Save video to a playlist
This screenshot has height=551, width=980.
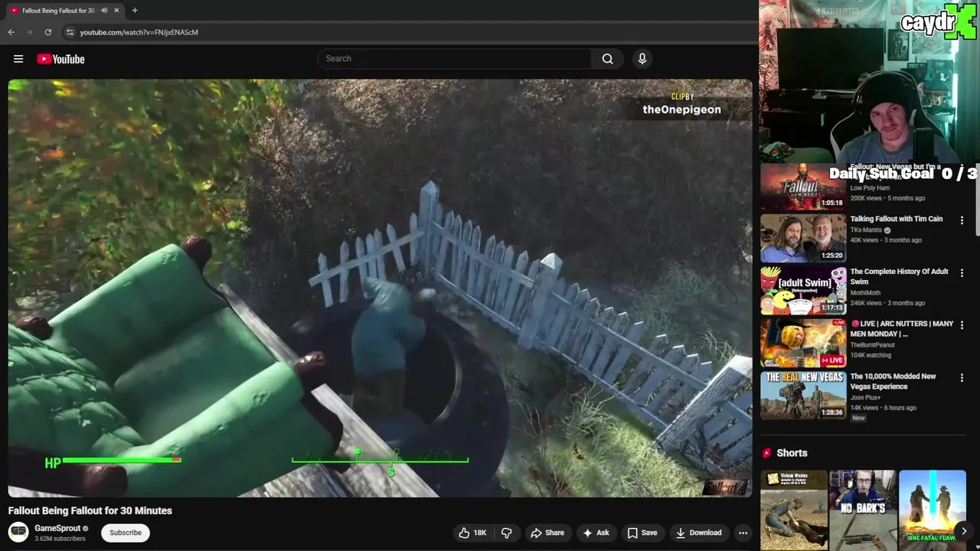[x=642, y=533]
